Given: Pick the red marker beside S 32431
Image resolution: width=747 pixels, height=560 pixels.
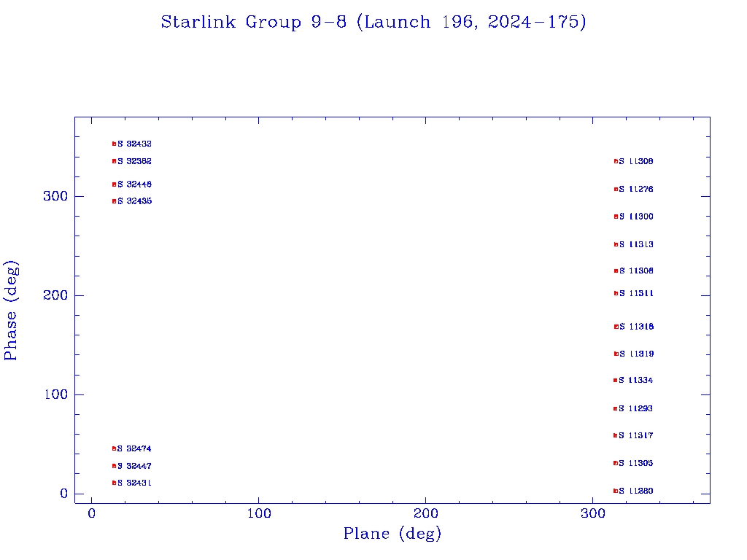Looking at the screenshot, I should [115, 483].
